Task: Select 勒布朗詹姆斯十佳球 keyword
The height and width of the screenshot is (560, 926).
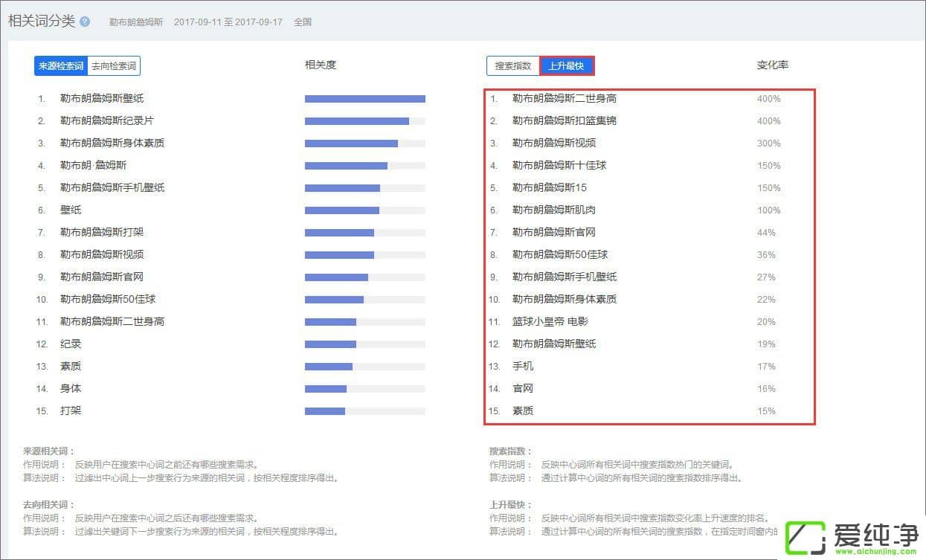Action: click(x=559, y=165)
